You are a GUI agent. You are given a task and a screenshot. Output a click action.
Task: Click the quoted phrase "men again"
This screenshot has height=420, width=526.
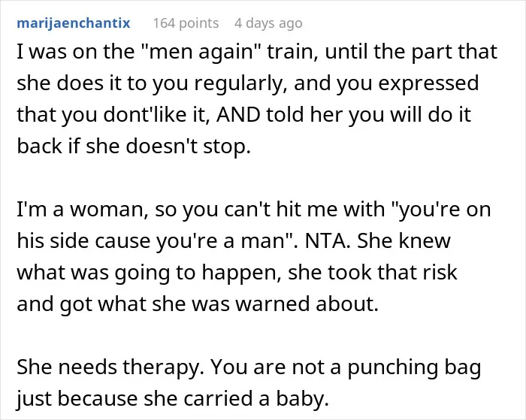[x=201, y=52]
